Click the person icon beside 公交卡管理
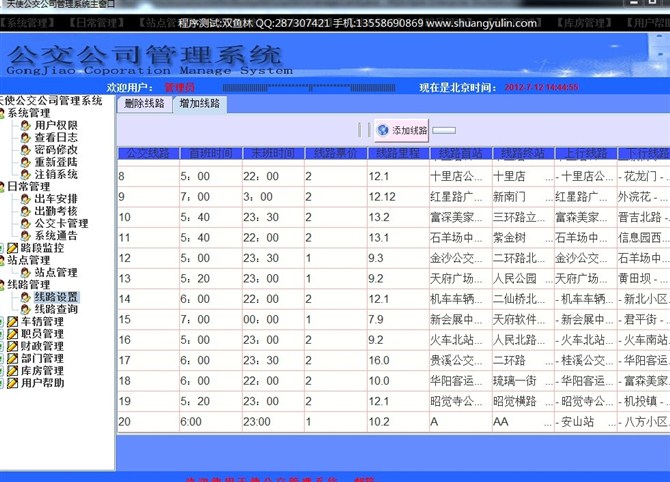Viewport: 670px width, 482px height. pyautogui.click(x=26, y=223)
